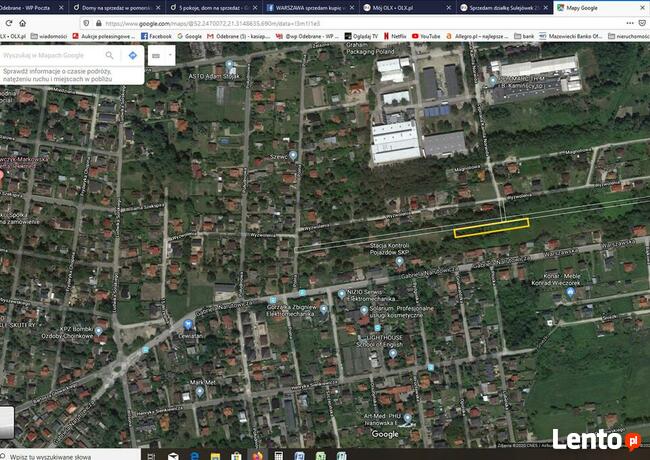Open the Edge browser taskbar icon
The height and width of the screenshot is (460, 650).
tap(194, 455)
